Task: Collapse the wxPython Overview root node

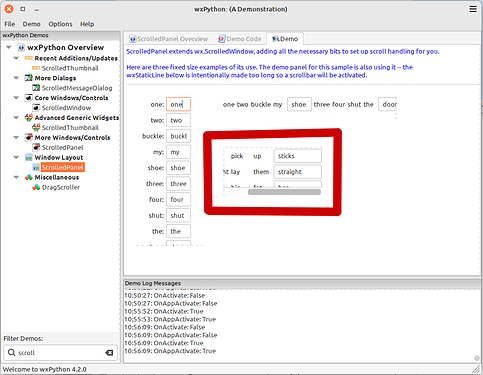Action: click(x=9, y=47)
